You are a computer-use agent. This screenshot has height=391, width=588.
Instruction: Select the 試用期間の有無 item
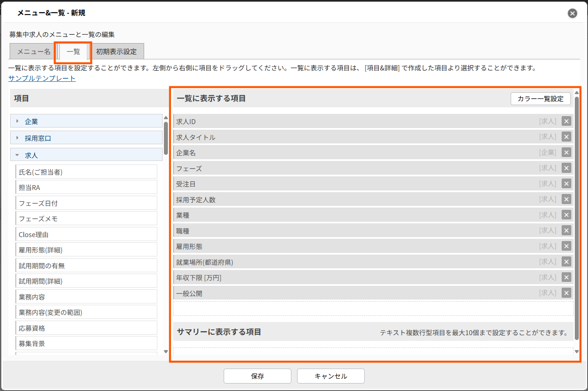coord(86,266)
